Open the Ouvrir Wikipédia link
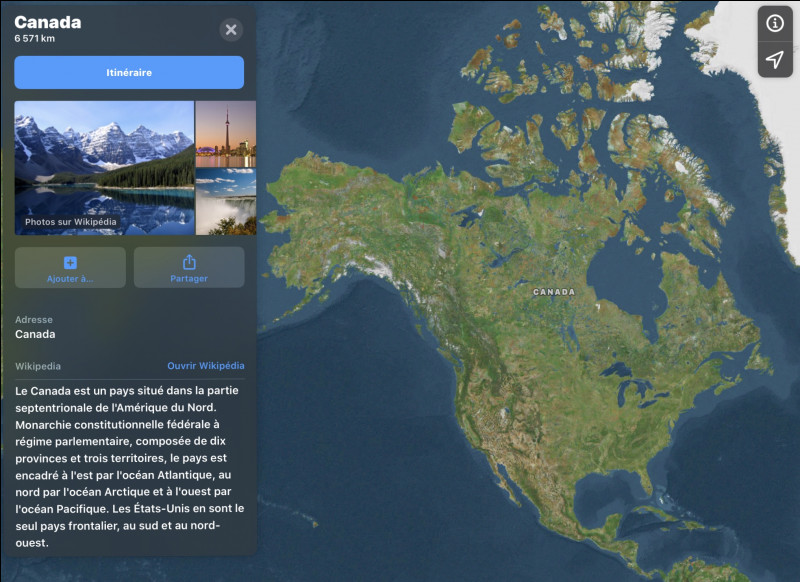This screenshot has height=582, width=800. (x=206, y=366)
